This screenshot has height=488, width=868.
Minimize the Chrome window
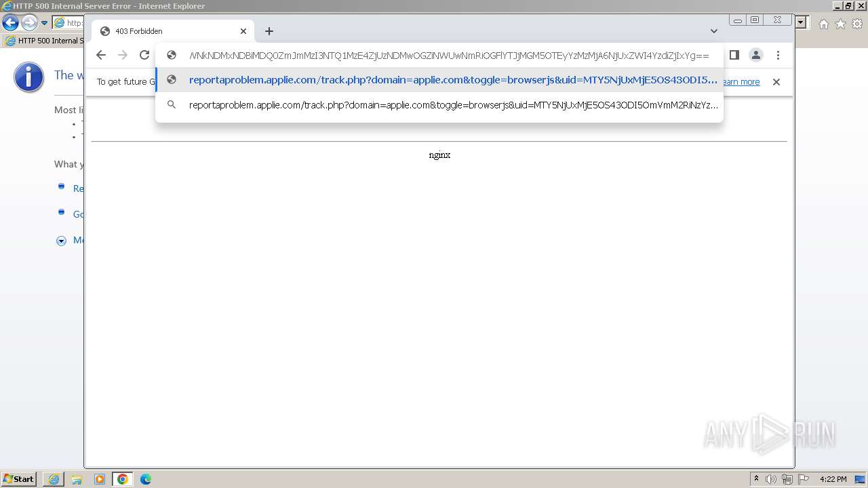pyautogui.click(x=737, y=20)
